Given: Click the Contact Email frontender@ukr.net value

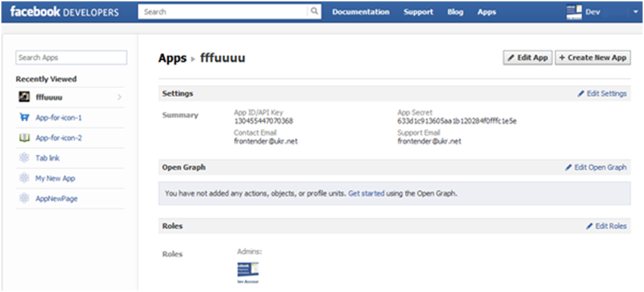Looking at the screenshot, I should 266,141.
